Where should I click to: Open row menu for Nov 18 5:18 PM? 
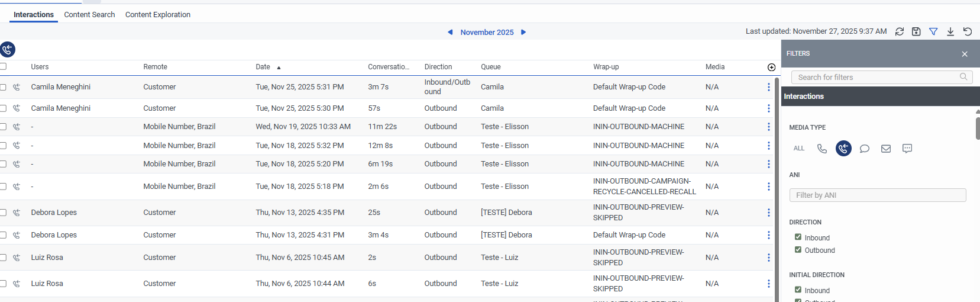click(x=768, y=187)
